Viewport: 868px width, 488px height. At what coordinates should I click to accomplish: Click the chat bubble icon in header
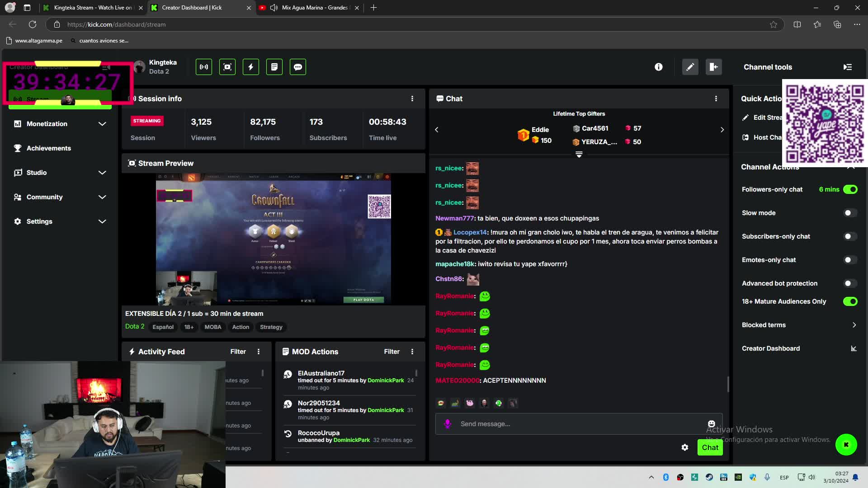coord(298,67)
